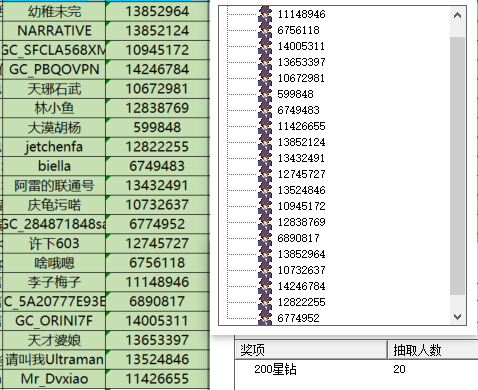
Task: Click the user icon beside 11148946
Action: tap(265, 14)
